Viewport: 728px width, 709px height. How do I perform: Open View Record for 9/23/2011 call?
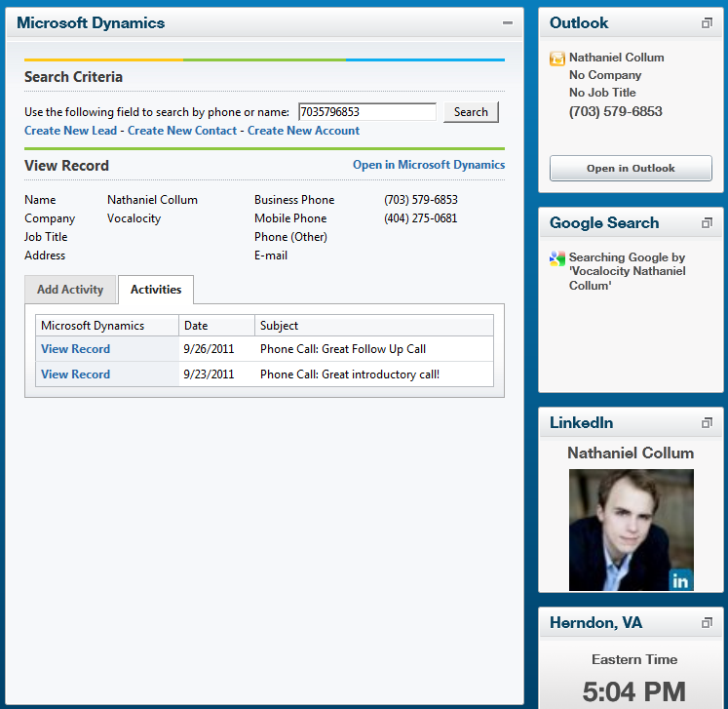76,374
